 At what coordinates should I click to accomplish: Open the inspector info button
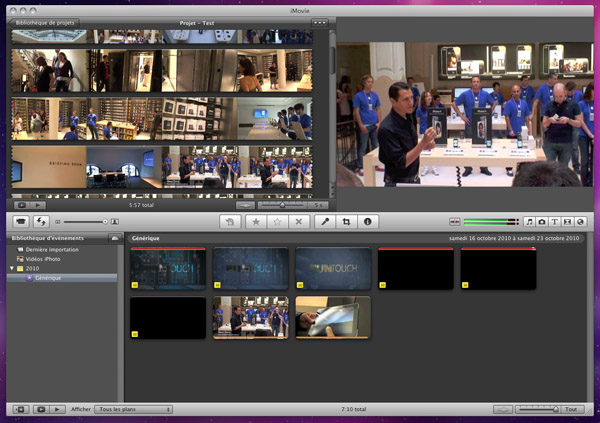368,222
